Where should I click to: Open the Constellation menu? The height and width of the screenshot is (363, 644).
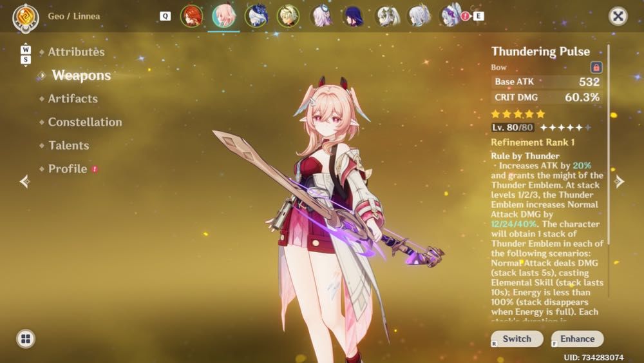click(84, 122)
